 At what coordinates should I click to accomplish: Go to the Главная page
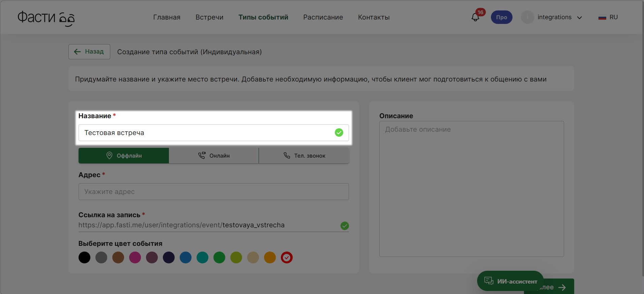click(167, 17)
